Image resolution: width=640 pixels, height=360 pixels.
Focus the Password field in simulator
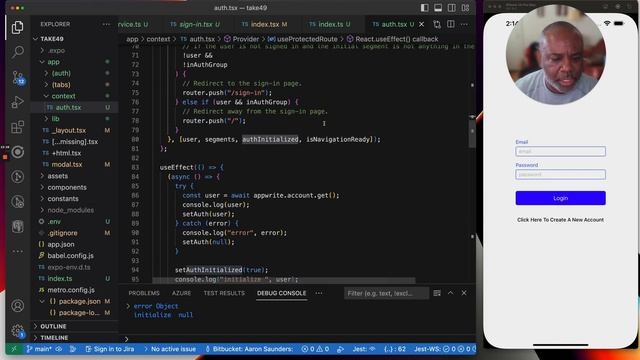tap(560, 175)
